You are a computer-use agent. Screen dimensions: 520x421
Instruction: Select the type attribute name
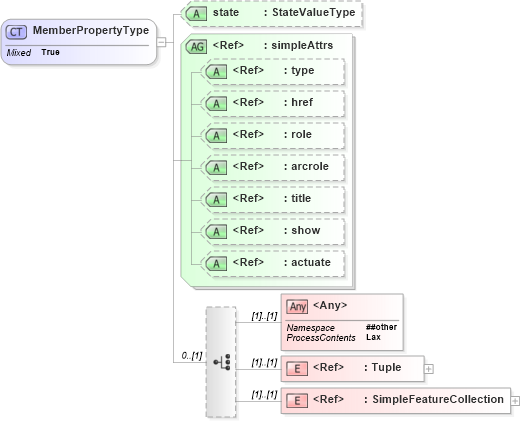[x=303, y=71]
